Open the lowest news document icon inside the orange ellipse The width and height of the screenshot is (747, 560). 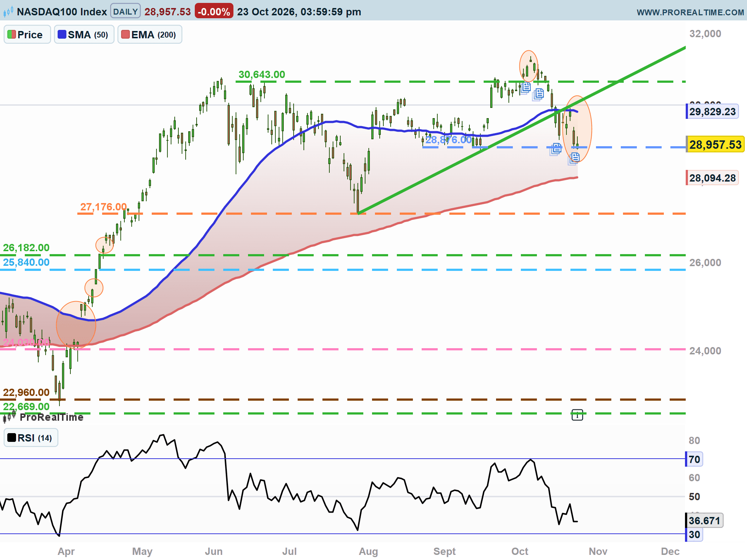(x=574, y=158)
